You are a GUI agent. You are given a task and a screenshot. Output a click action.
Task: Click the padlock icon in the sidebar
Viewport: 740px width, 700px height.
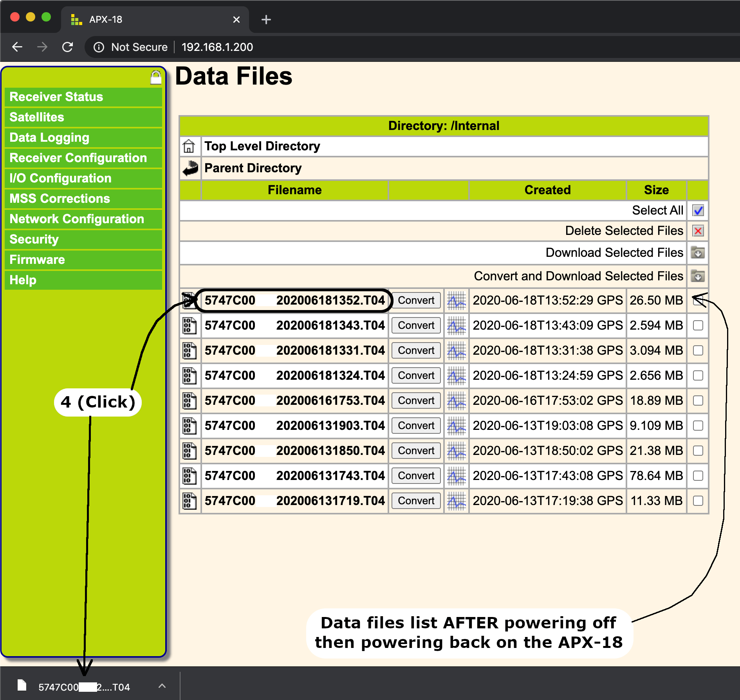click(156, 78)
